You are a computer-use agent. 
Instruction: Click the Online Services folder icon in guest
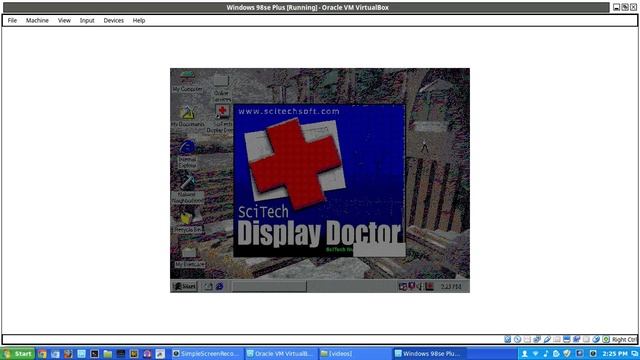tap(221, 87)
